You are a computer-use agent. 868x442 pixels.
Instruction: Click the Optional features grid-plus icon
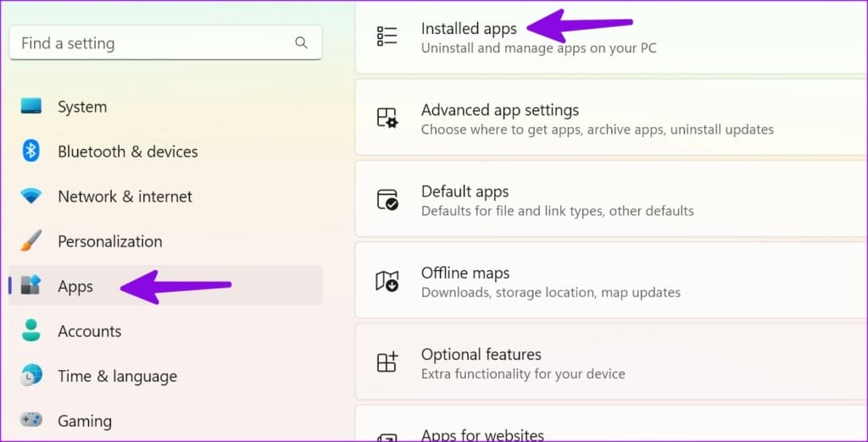click(387, 362)
